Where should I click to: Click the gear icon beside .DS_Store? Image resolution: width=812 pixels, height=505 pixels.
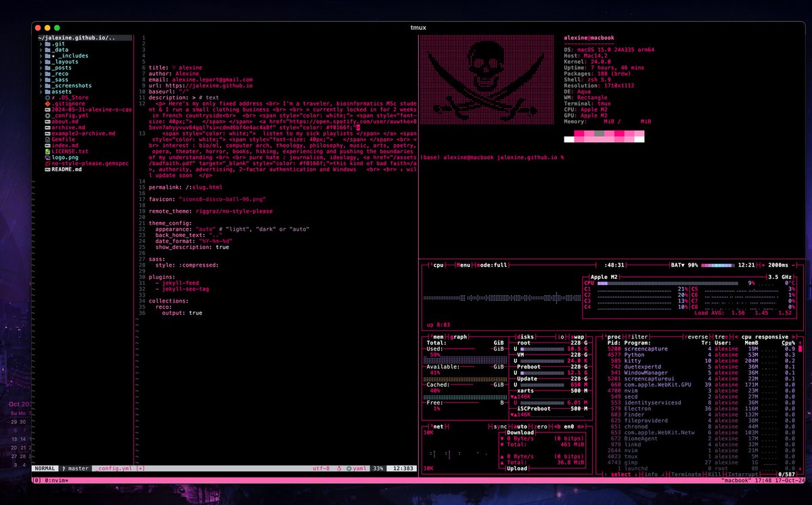[47, 97]
